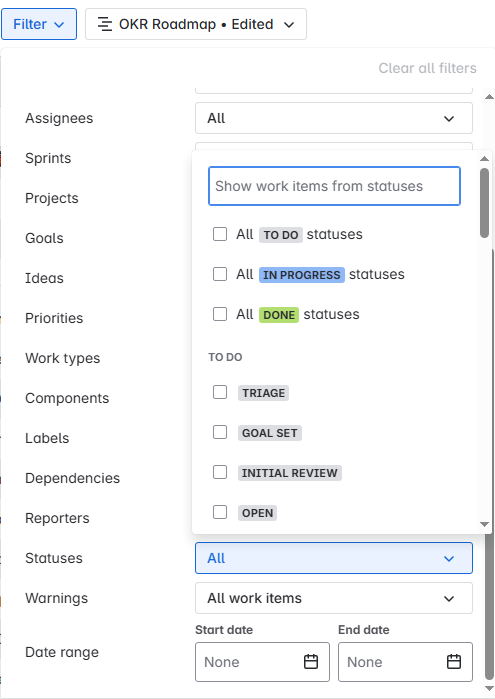Check All IN PROGRESS statuses checkbox
Viewport: 495px width, 699px height.
click(220, 274)
